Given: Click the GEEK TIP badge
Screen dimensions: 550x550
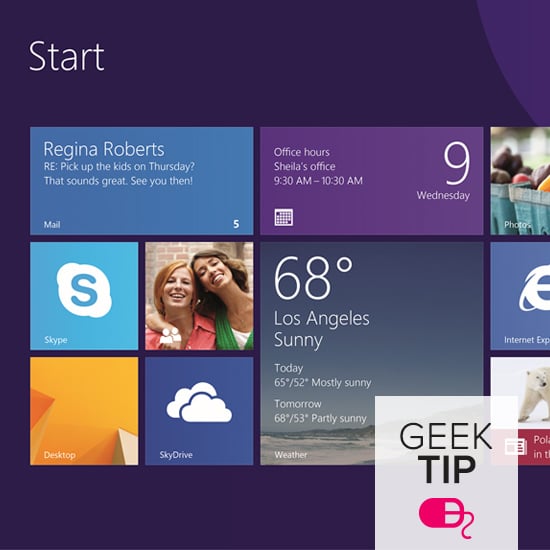Looking at the screenshot, I should tap(446, 473).
